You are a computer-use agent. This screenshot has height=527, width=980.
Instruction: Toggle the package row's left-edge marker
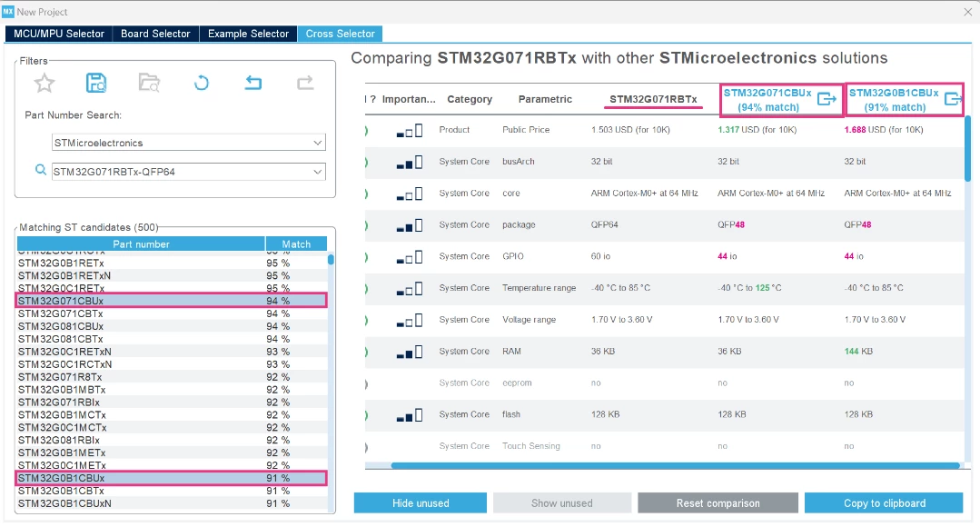pyautogui.click(x=367, y=225)
